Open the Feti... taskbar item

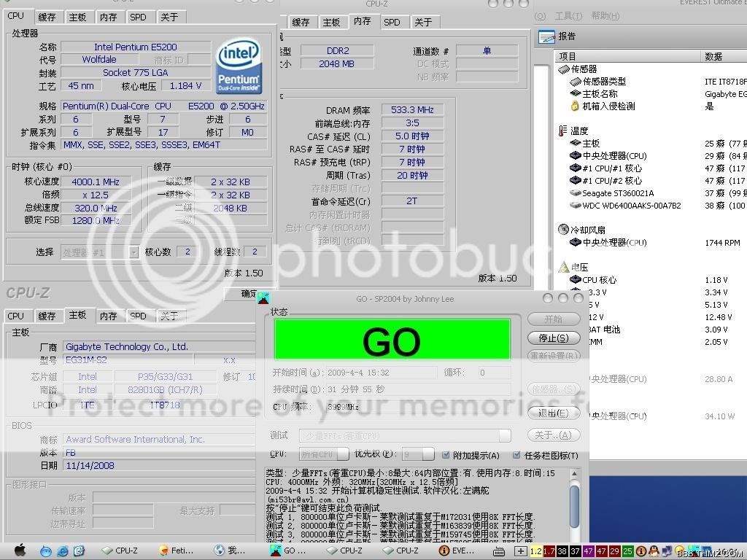(177, 551)
